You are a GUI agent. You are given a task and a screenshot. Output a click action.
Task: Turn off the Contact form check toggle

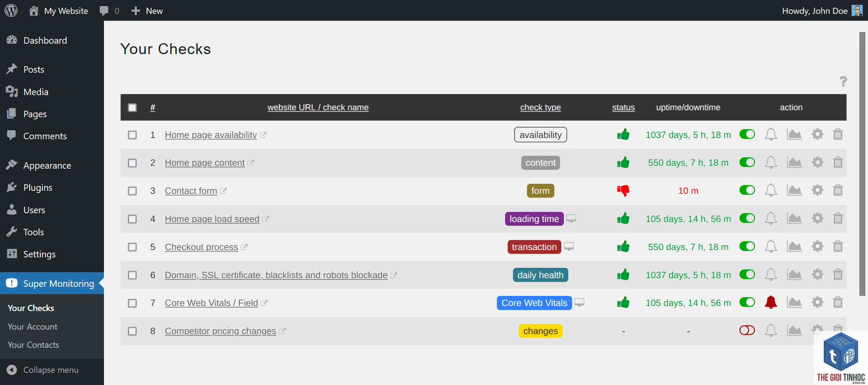pos(747,190)
